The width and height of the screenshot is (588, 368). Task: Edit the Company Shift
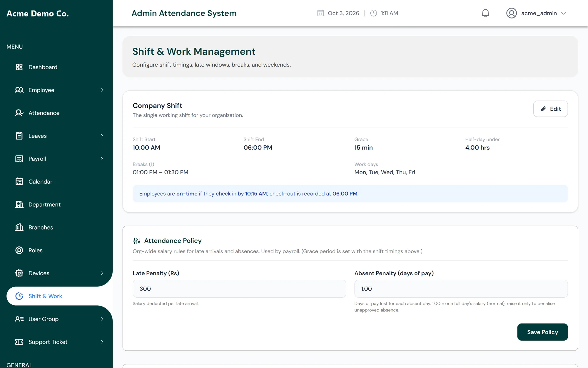click(x=550, y=109)
